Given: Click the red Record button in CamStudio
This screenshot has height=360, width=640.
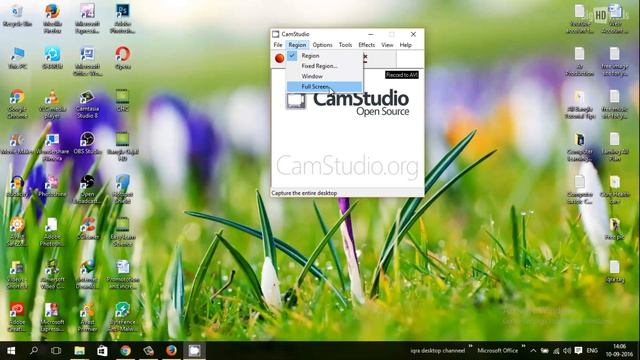Looking at the screenshot, I should (x=280, y=58).
